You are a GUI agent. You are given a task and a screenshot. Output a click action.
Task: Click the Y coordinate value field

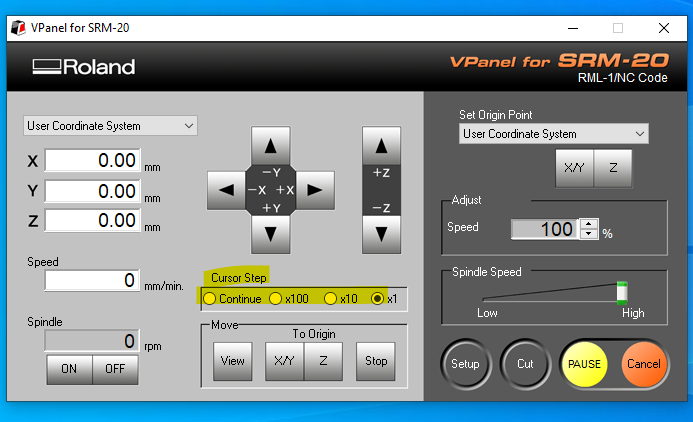click(92, 191)
